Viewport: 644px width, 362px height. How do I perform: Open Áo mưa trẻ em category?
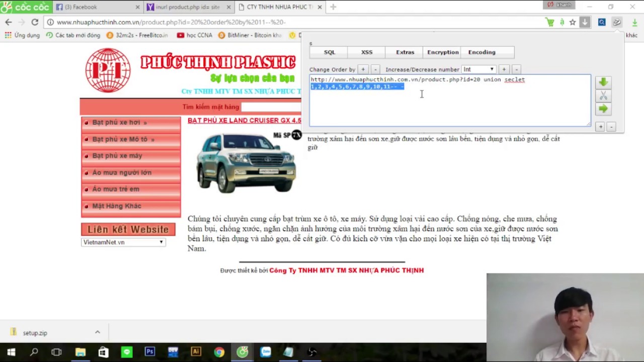[131, 189]
